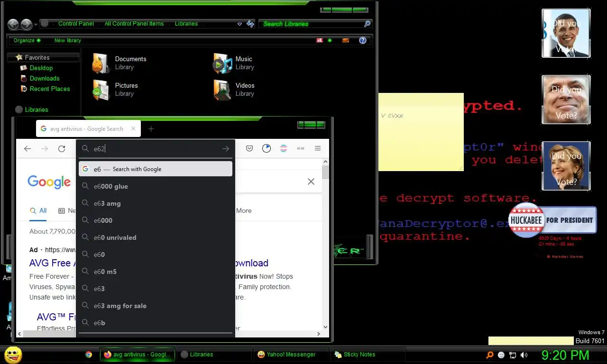This screenshot has width=607, height=364.
Task: Choose the e60 m5 suggestion
Action: click(x=156, y=272)
